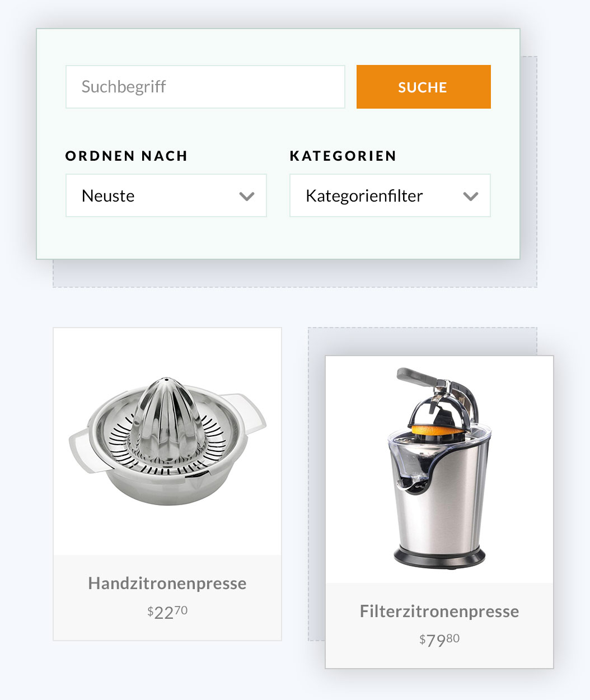Click the chevron arrow beside Kategorienfilter
The height and width of the screenshot is (700, 590).
(x=471, y=196)
